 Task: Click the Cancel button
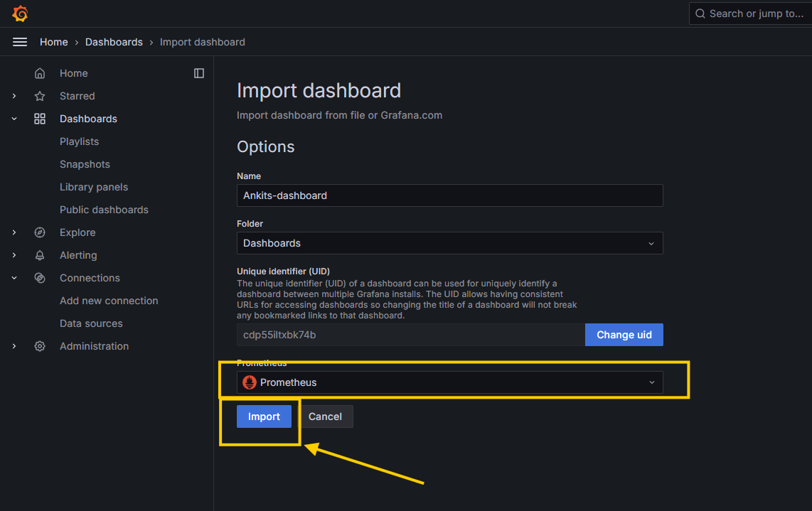pyautogui.click(x=325, y=416)
